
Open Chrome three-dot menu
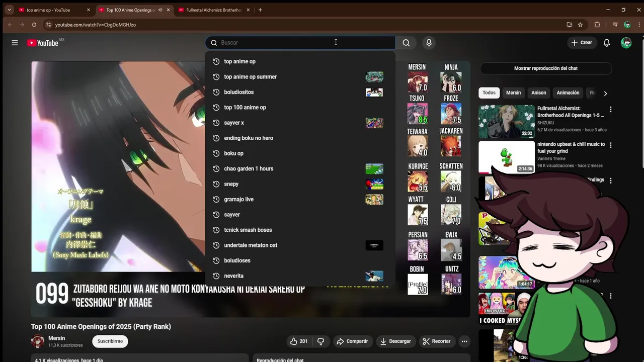point(639,25)
